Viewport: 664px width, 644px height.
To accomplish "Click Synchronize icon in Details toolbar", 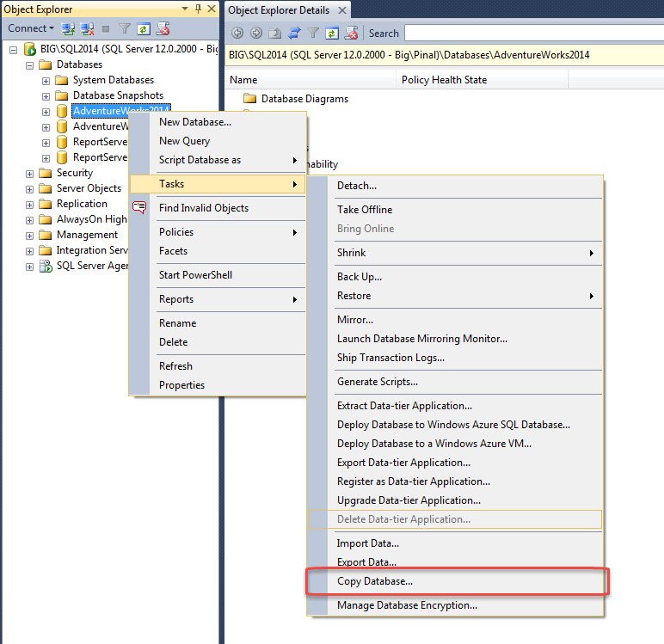I will (x=294, y=33).
